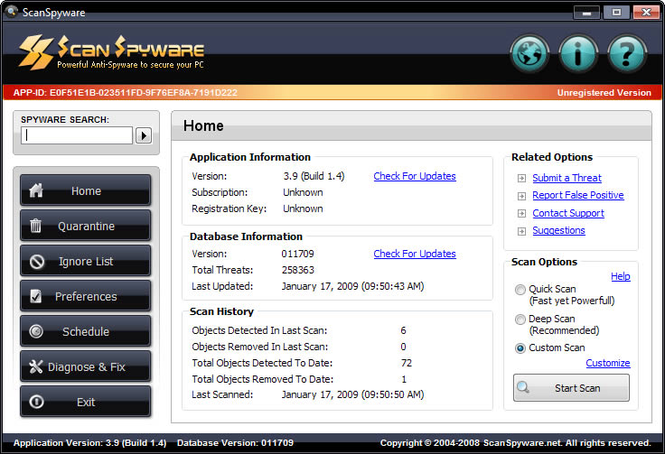Click the Objects Detected In Last Scan value 6
This screenshot has width=665, height=454.
403,331
